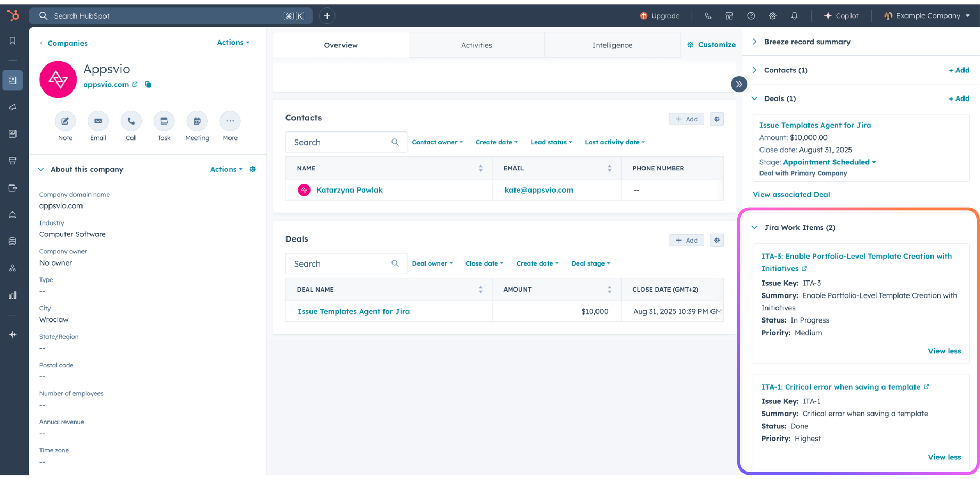980x479 pixels.
Task: Open Issue Templates Agent deal in Deals table
Action: tap(354, 311)
